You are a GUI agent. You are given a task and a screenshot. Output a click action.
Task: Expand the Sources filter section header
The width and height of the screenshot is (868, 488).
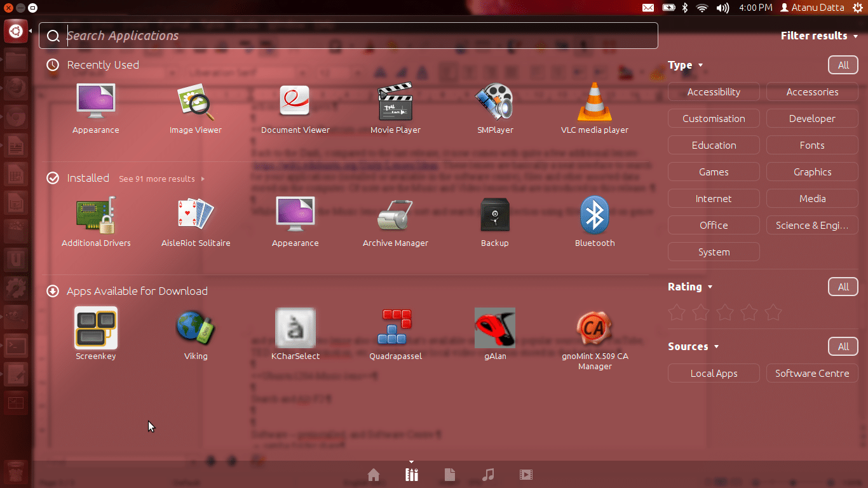coord(693,347)
